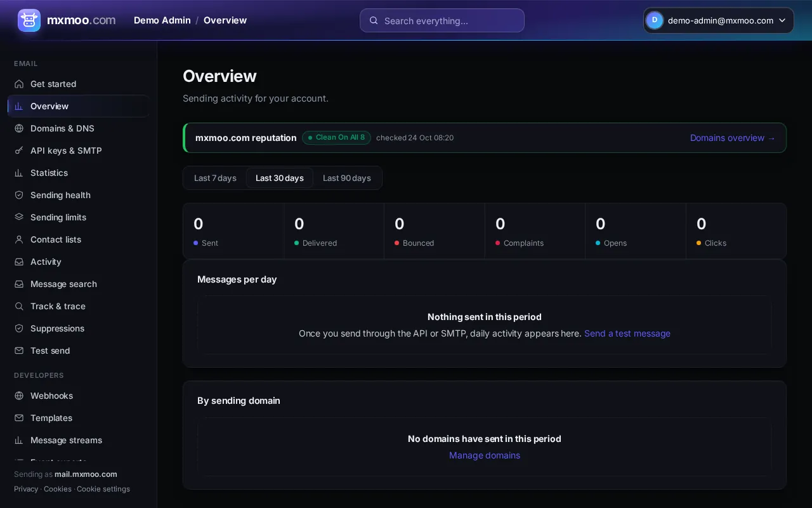Click the Overview bar chart icon

pyautogui.click(x=19, y=106)
